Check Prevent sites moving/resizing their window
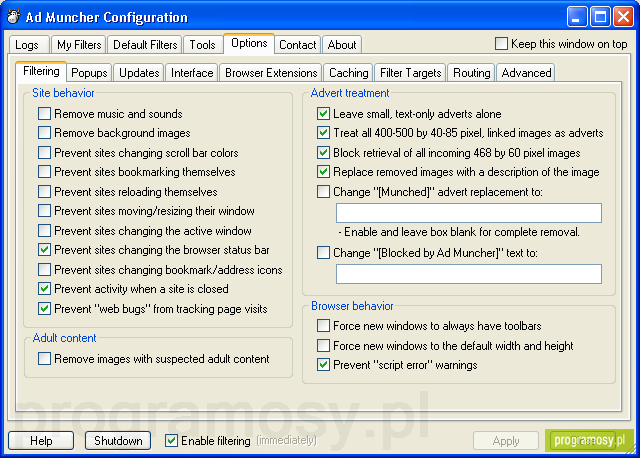This screenshot has height=458, width=640. pos(44,211)
